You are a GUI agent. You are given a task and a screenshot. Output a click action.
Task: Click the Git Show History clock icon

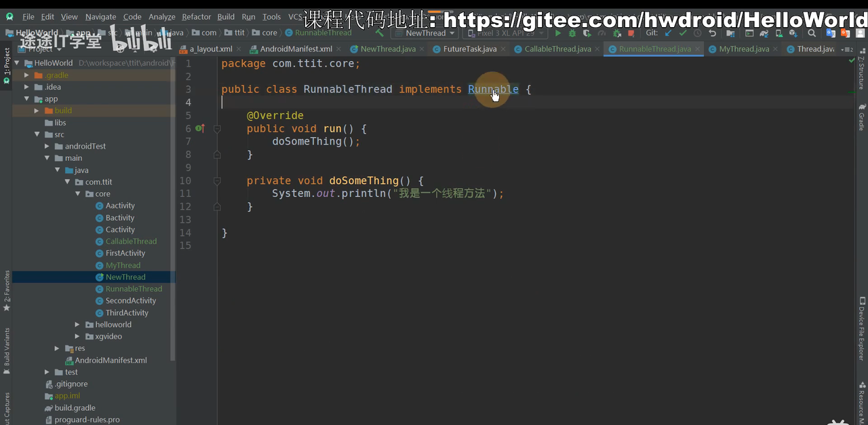698,33
